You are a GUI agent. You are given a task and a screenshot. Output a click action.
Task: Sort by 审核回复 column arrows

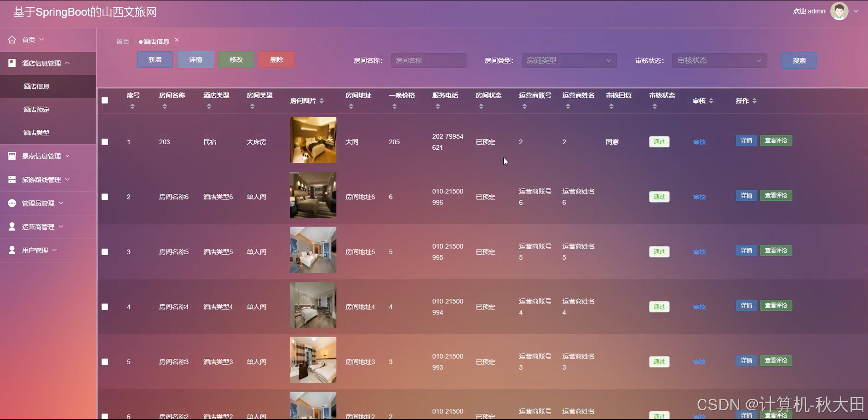611,106
